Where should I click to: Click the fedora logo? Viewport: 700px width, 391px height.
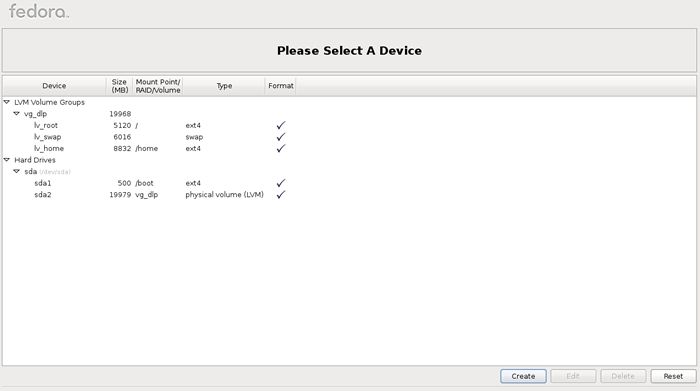click(39, 11)
